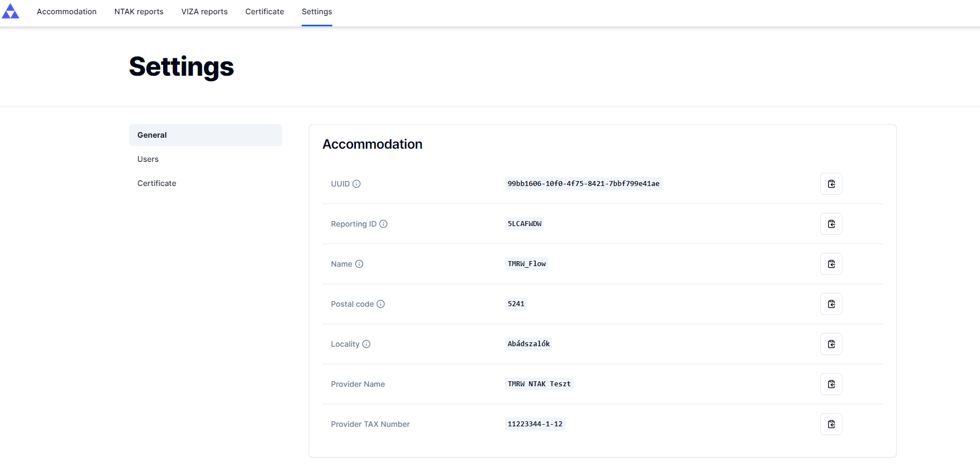Go to NTAK reports tab
The image size is (980, 468).
(139, 12)
